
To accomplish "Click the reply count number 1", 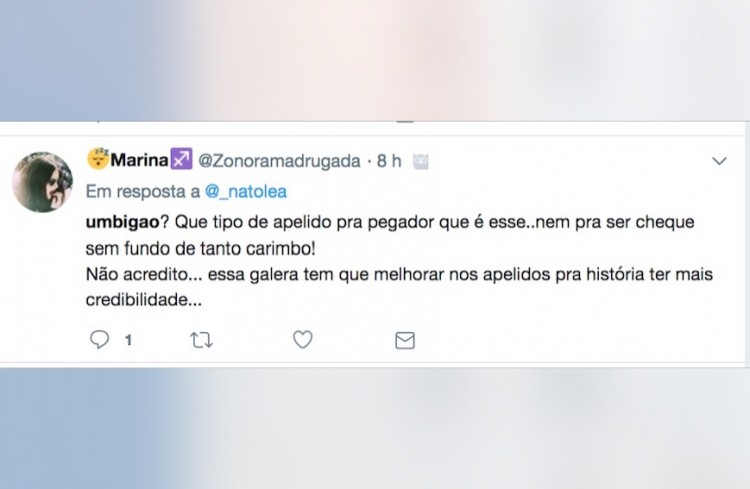I will point(128,341).
